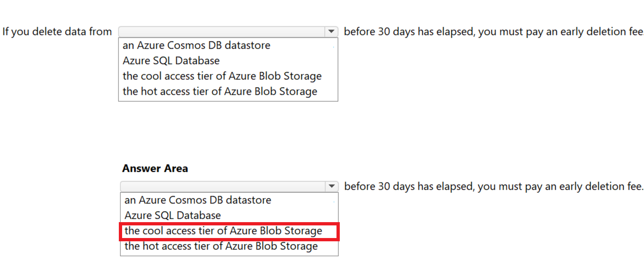Screen dimensions: 644x258
Task: Select "an Azure Cosmos DB datastore" in Answer Area
Action: (196, 200)
